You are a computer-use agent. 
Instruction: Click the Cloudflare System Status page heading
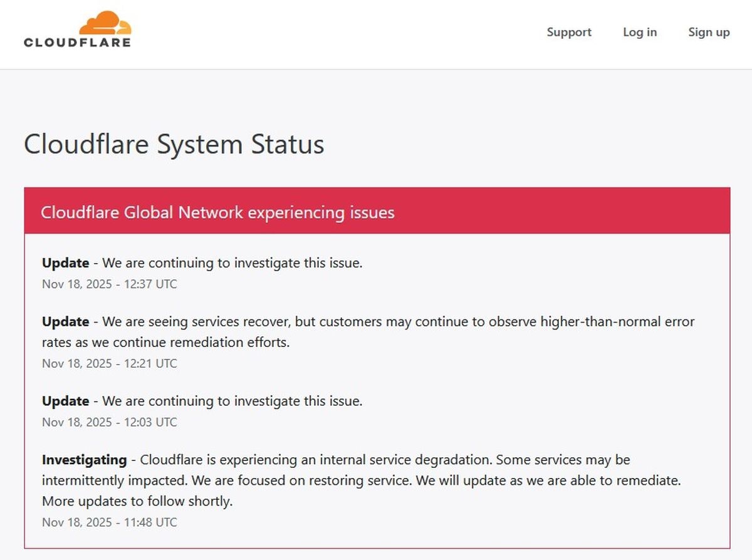(x=174, y=145)
